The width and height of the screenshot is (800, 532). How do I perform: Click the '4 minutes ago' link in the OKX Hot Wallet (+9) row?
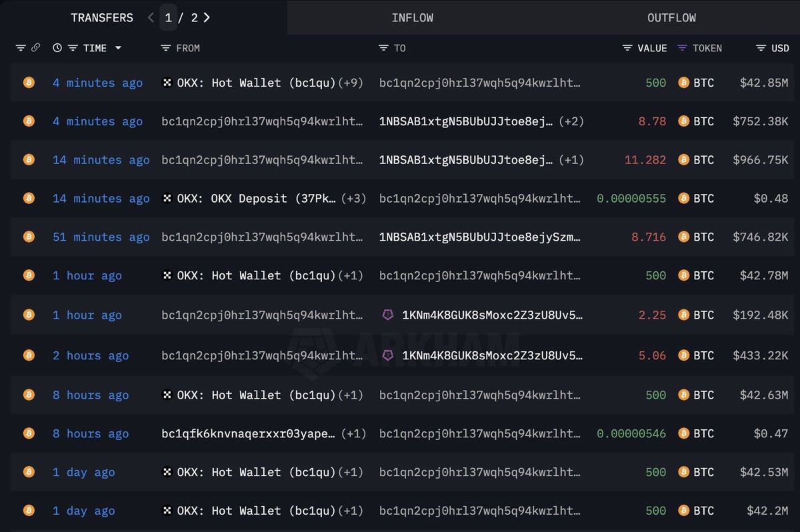[98, 83]
